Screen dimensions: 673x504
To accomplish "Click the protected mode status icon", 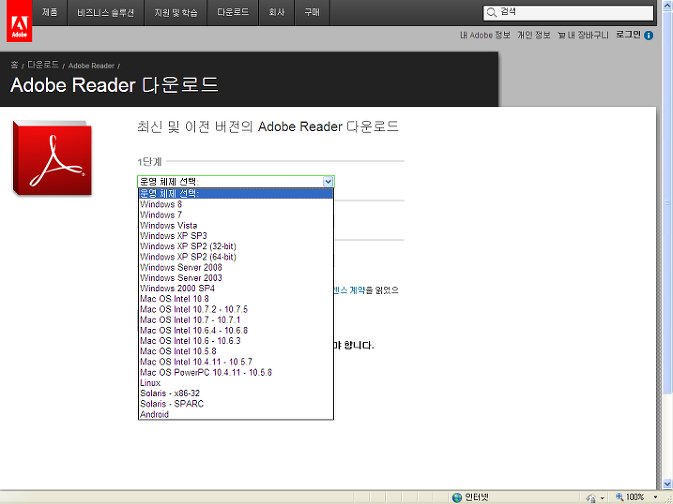I will tap(591, 498).
